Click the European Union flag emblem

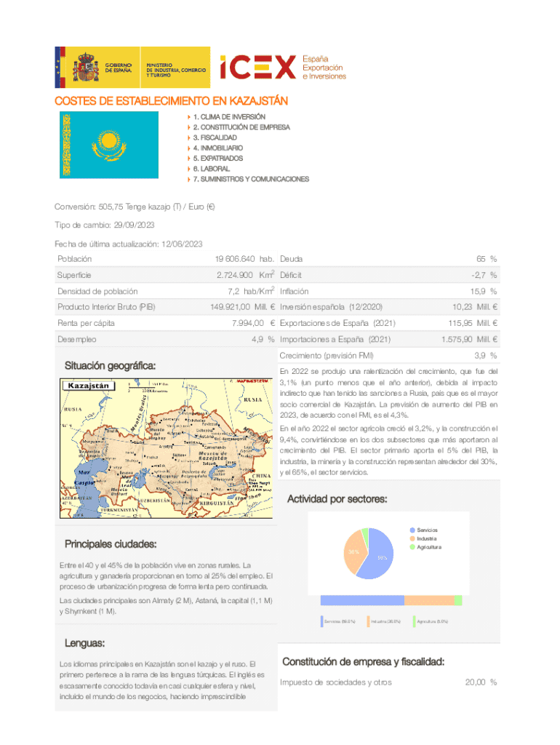pyautogui.click(x=60, y=67)
